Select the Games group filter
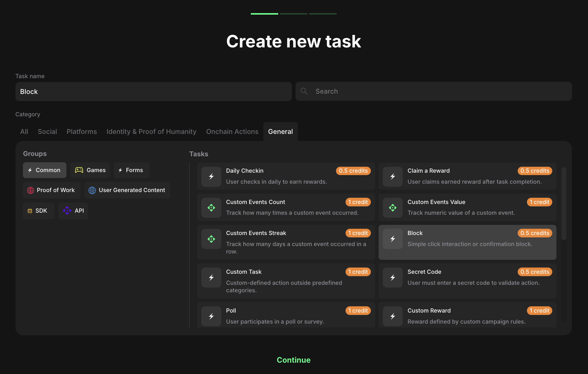The image size is (588, 374). [90, 170]
